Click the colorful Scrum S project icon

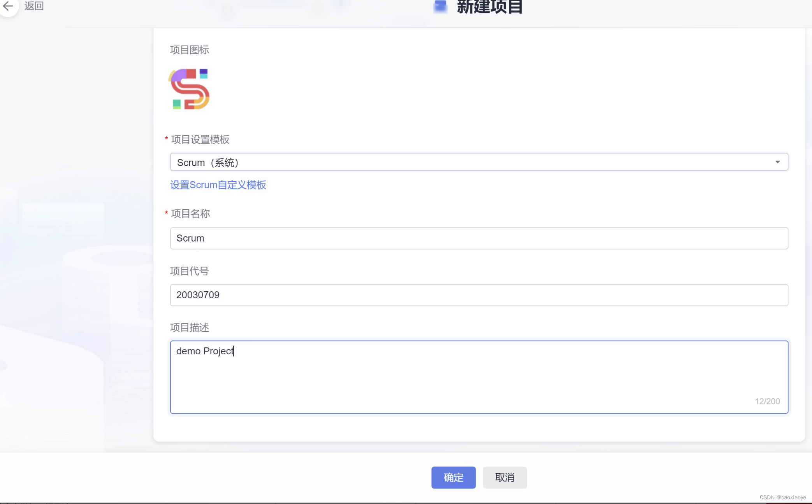coord(189,89)
